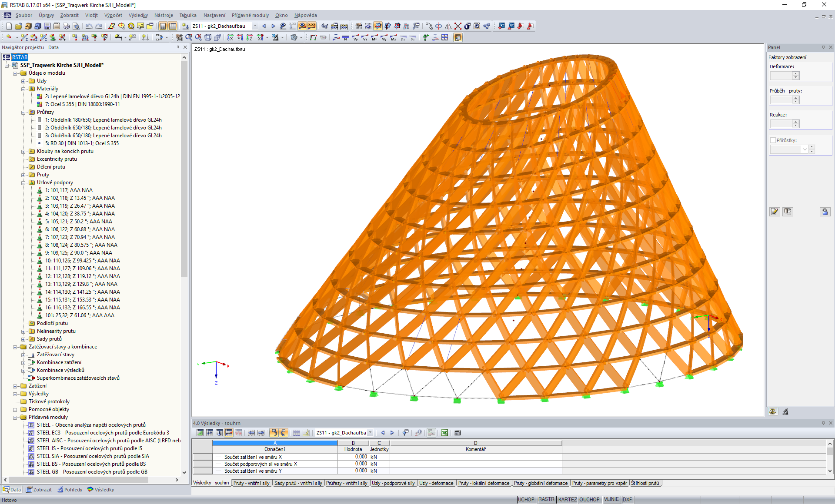Increase the Deformace factor spinner
835x504 pixels.
[795, 73]
